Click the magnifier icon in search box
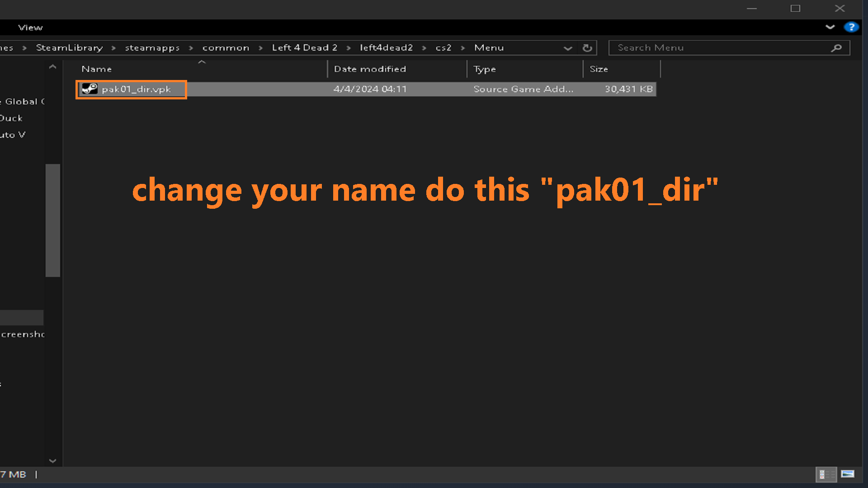Image resolution: width=868 pixels, height=488 pixels. [x=836, y=48]
